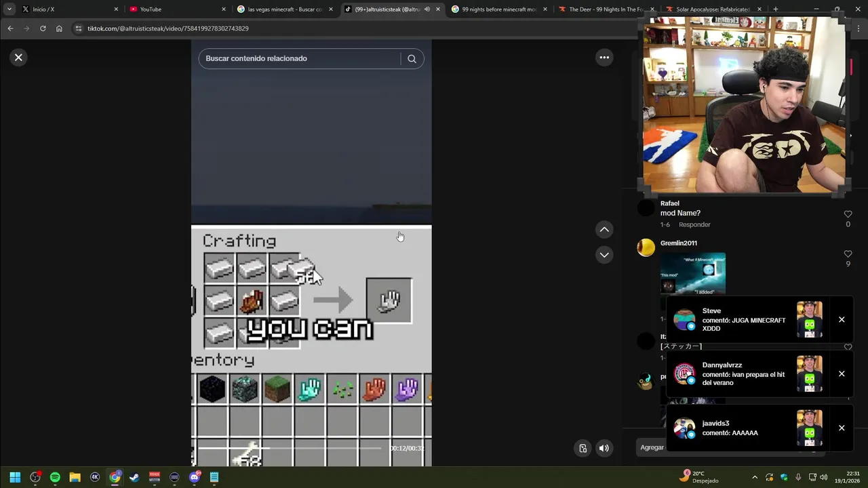Screen dimensions: 868x488
Task: Go to next video with down chevron
Action: 604,255
